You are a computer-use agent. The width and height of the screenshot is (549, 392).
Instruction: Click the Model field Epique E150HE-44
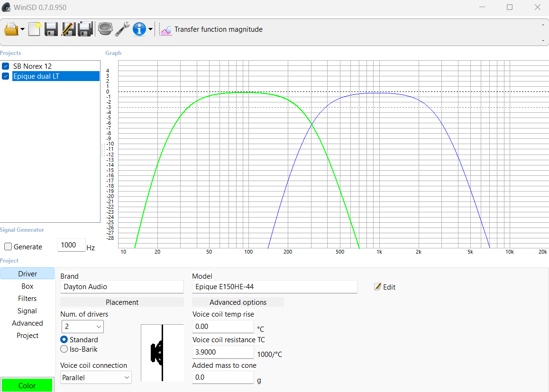(x=275, y=287)
